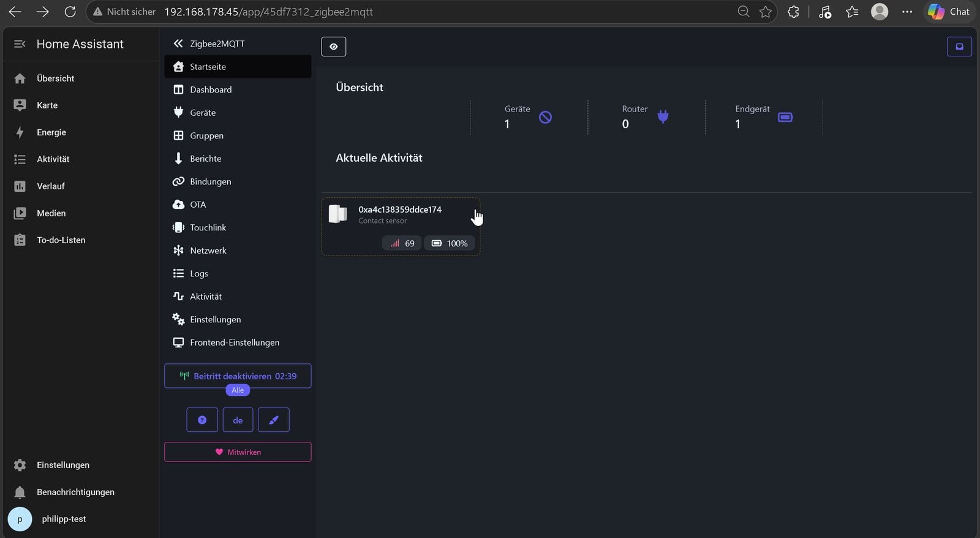Open browser favorites list icon
The height and width of the screenshot is (538, 980).
point(852,12)
